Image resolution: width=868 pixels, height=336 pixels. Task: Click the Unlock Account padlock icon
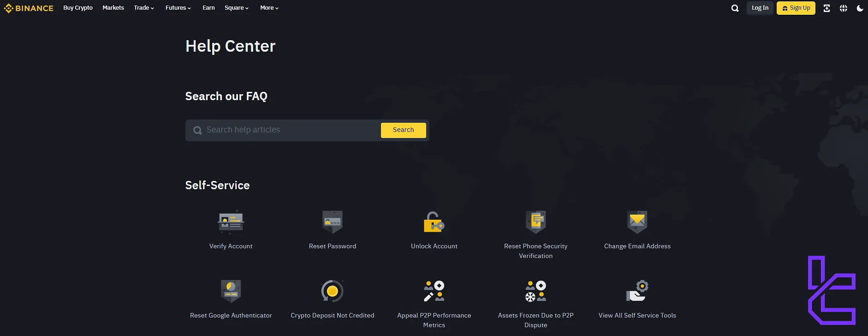click(434, 222)
